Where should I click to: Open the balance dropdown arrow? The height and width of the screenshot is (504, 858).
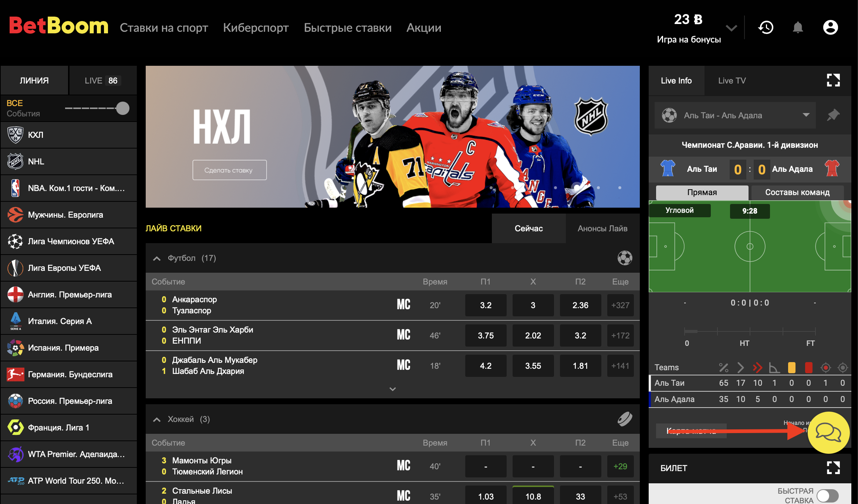[x=731, y=28]
